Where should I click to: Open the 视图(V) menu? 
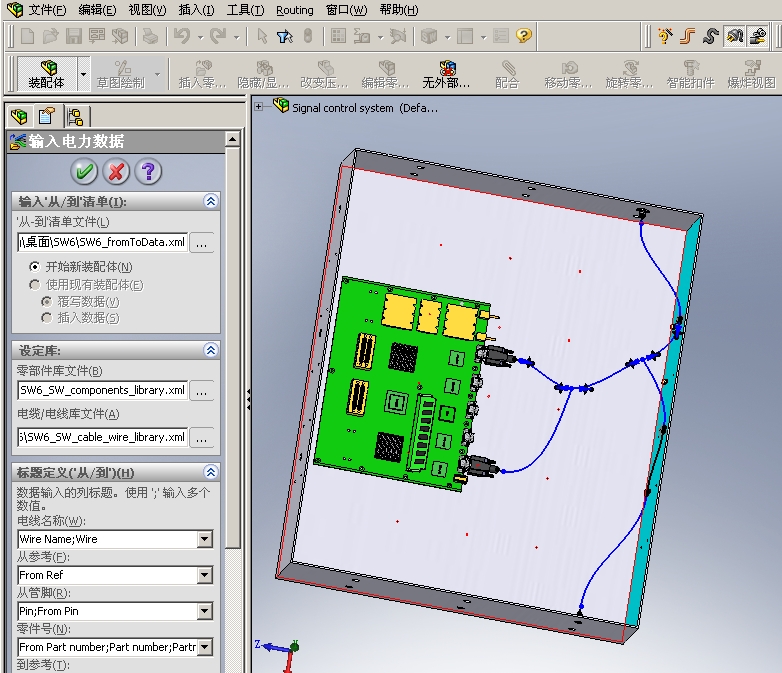pyautogui.click(x=147, y=10)
